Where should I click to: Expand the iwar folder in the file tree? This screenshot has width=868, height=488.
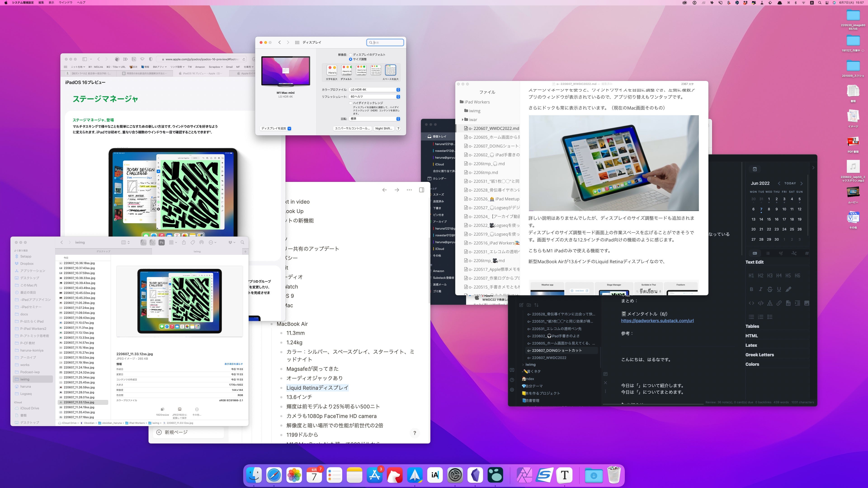[463, 120]
